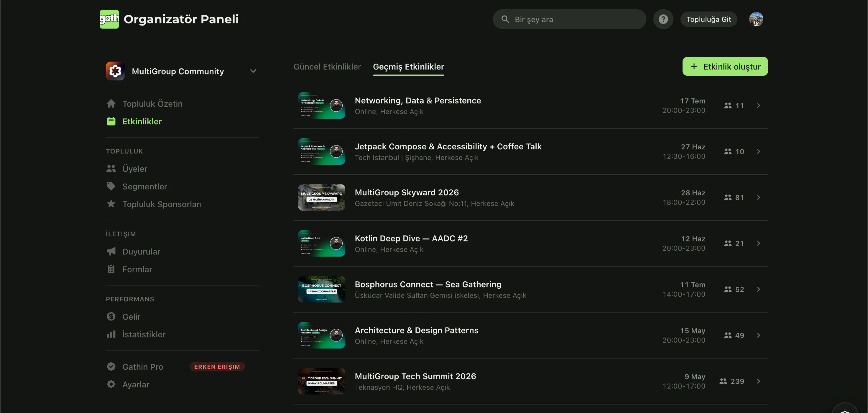Open the Jetpack Compose event thumbnail
The width and height of the screenshot is (868, 413).
point(321,151)
